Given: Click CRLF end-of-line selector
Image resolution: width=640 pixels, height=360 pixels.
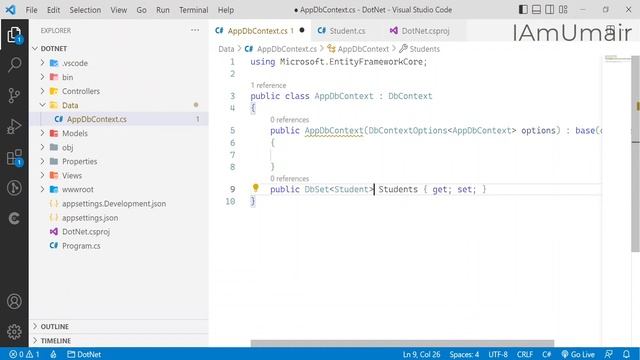Looking at the screenshot, I should coord(524,354).
